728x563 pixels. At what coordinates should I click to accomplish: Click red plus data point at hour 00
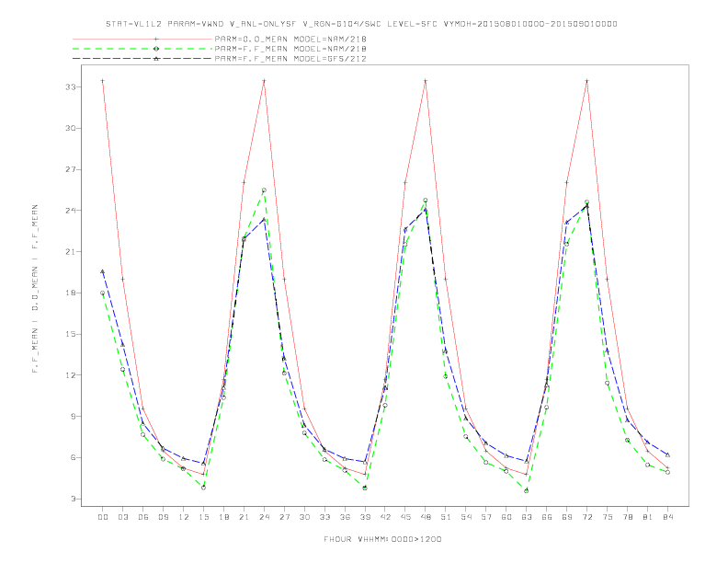103,81
